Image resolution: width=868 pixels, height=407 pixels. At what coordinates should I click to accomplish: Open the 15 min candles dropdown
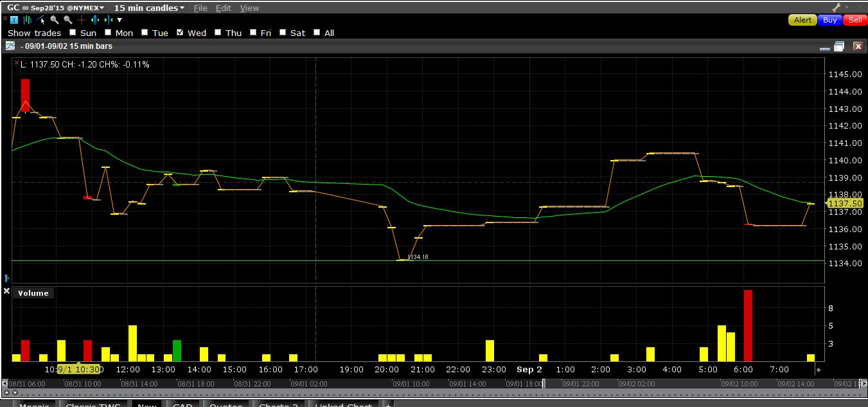[149, 8]
